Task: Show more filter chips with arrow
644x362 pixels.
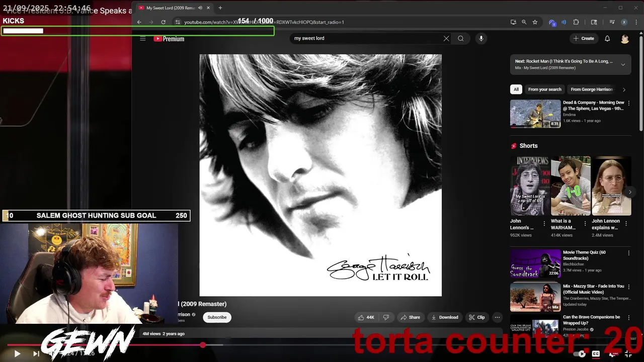Action: pos(624,89)
